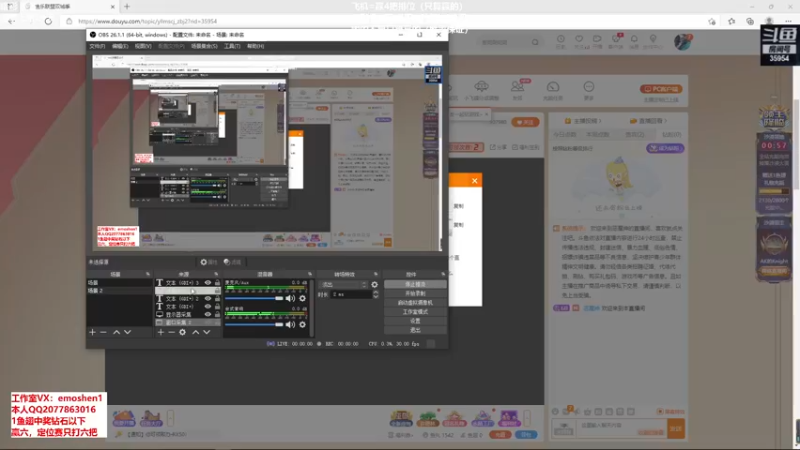
Task: Toggle lock on the highlighted source row
Action: (x=217, y=290)
